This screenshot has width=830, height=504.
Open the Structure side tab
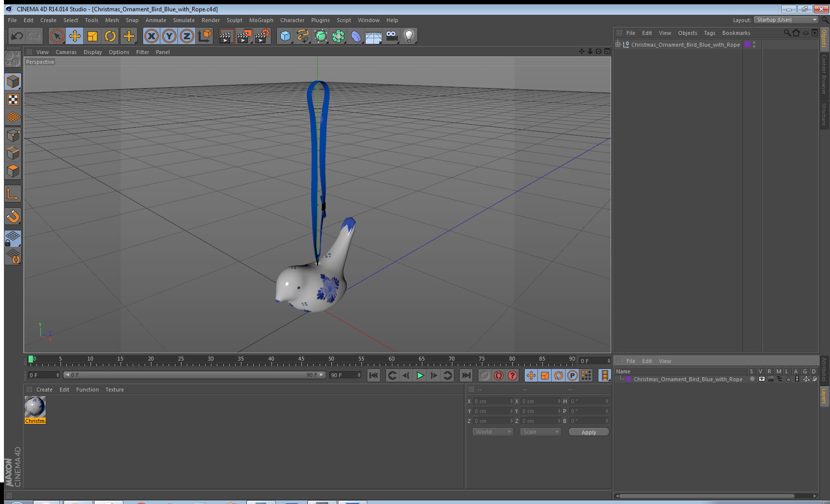824,114
